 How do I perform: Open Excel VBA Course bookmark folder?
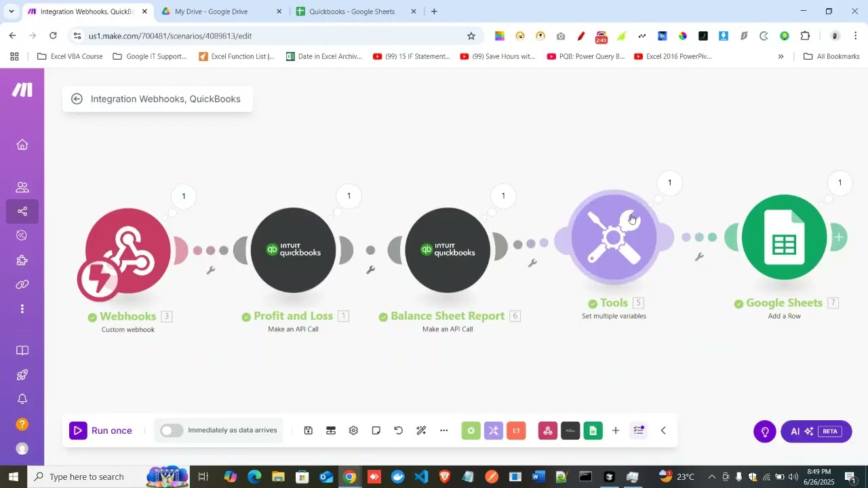tap(70, 56)
